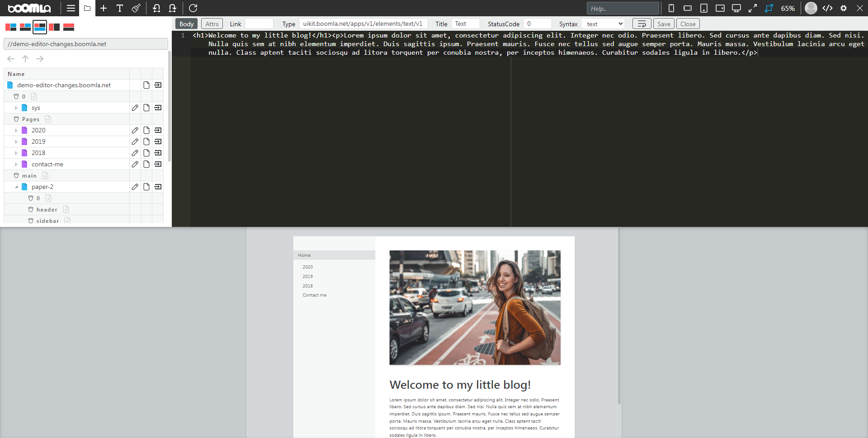This screenshot has height=438, width=868.
Task: Redo the last undone change
Action: click(x=173, y=8)
